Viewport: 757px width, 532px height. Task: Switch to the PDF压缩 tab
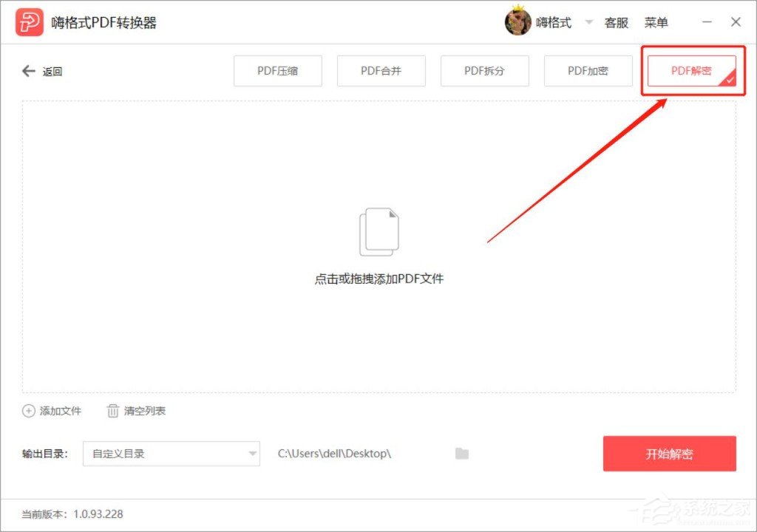point(277,71)
